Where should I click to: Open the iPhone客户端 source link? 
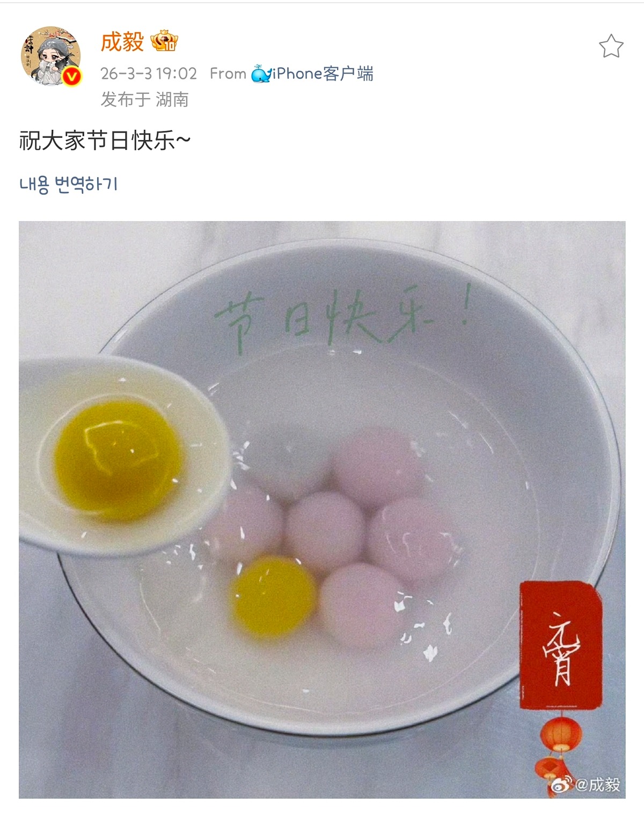[323, 74]
